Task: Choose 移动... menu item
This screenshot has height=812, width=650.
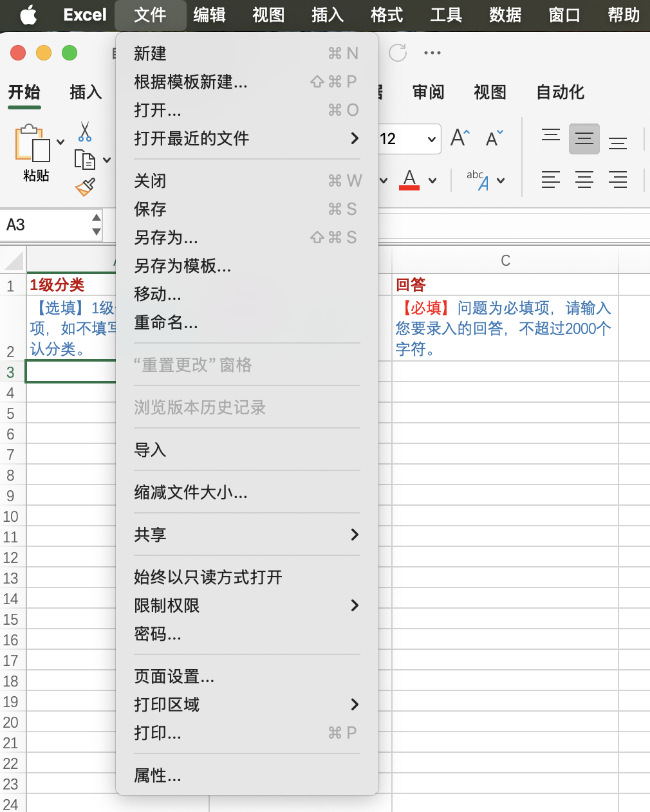Action: (x=247, y=294)
